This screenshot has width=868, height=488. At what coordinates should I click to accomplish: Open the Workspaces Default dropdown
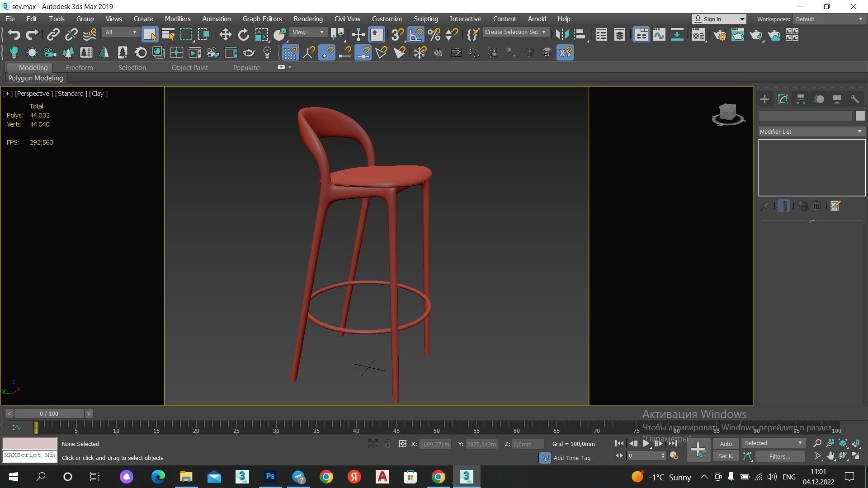(x=829, y=19)
